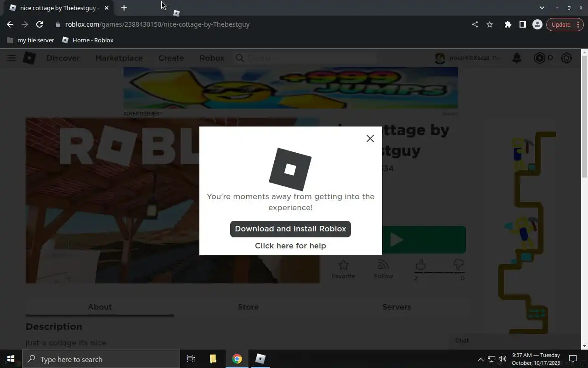Screen dimensions: 588x368
Task: Open the poopXXXscat profile avatar
Action: [x=440, y=58]
